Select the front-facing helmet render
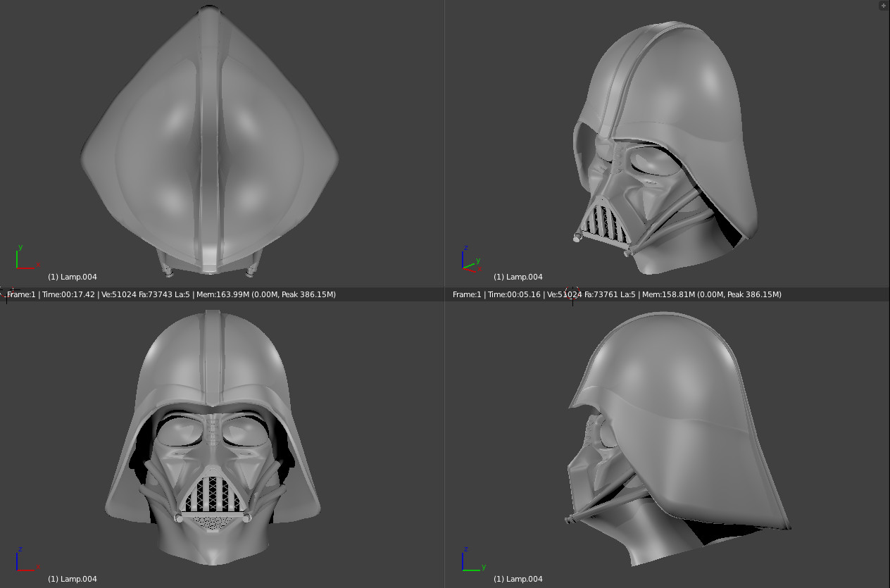This screenshot has height=588, width=890. [x=212, y=437]
